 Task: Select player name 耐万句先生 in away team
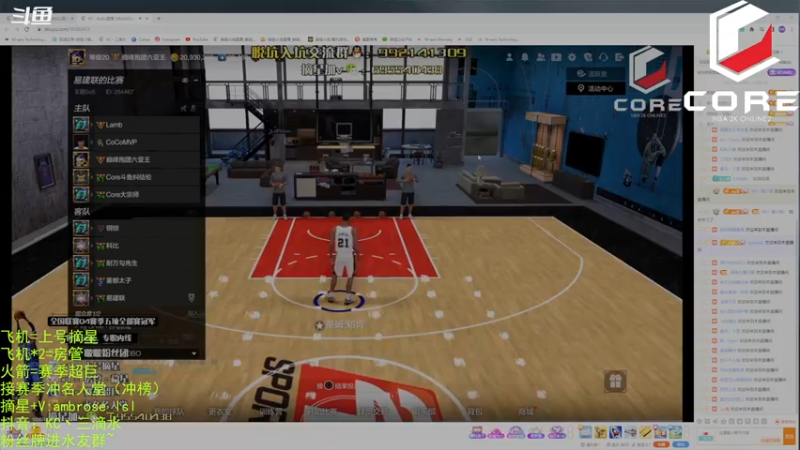(x=121, y=263)
